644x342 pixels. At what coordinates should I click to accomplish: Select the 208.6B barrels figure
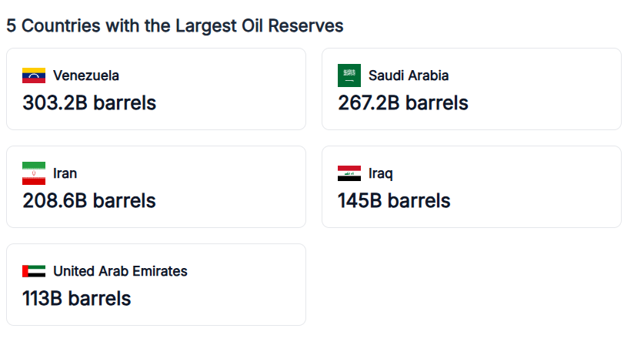89,200
